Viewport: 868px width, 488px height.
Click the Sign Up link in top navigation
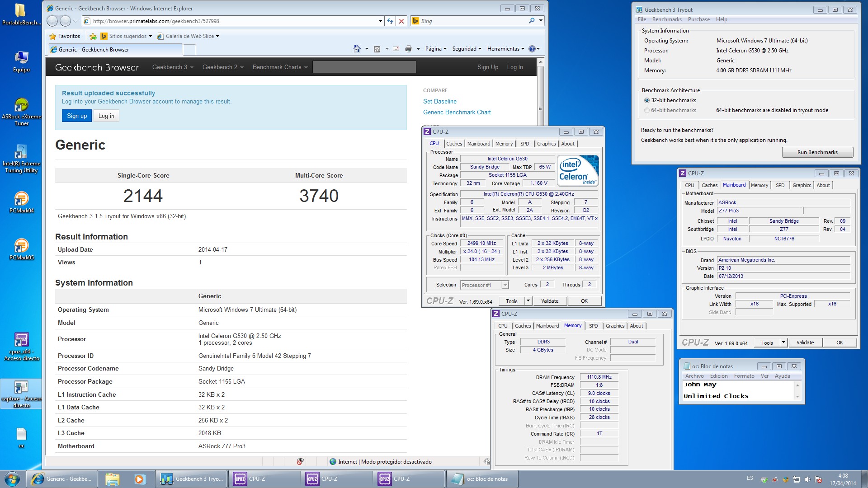487,67
